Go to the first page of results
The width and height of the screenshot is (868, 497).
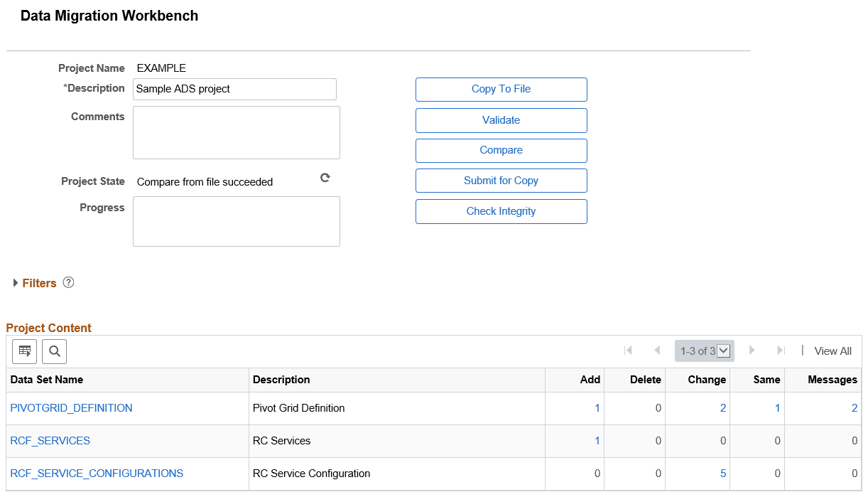click(x=628, y=350)
